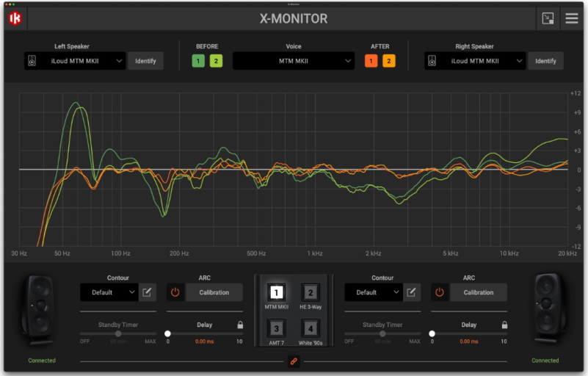The image size is (588, 376).
Task: Click the X-MONITOR title text
Action: point(294,18)
